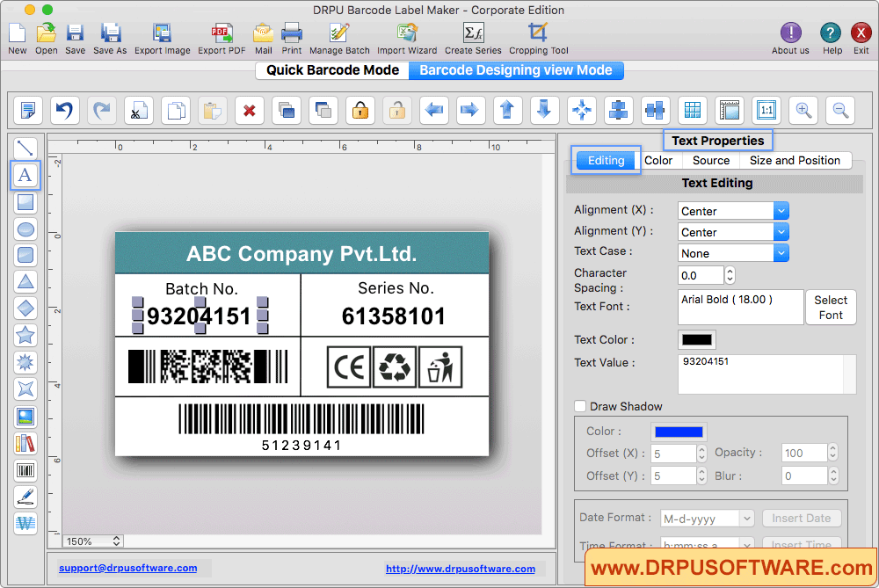This screenshot has height=588, width=879.
Task: Click the red Exit icon
Action: [861, 33]
